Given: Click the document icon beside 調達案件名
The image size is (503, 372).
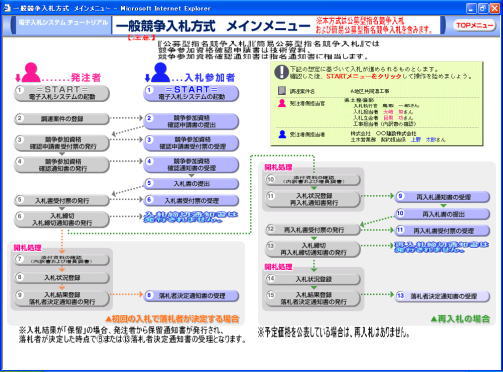Looking at the screenshot, I should click(x=282, y=91).
